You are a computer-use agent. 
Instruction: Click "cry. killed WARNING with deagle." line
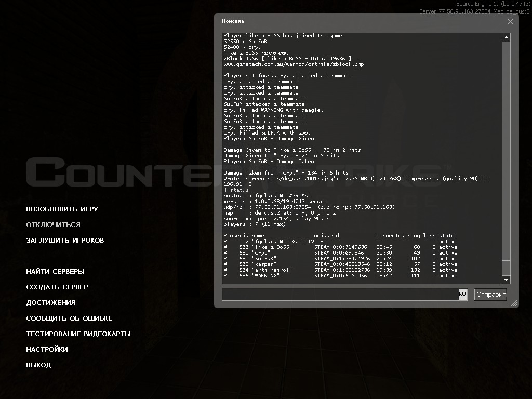point(273,110)
